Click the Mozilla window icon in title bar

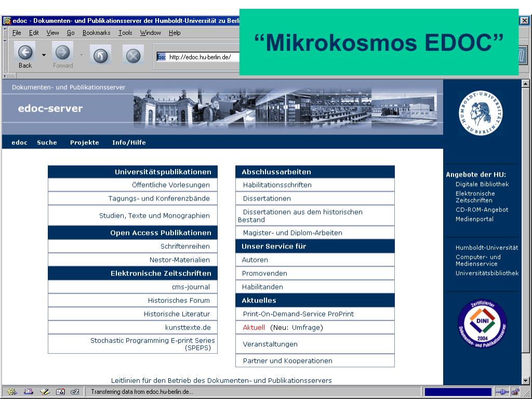tap(7, 21)
